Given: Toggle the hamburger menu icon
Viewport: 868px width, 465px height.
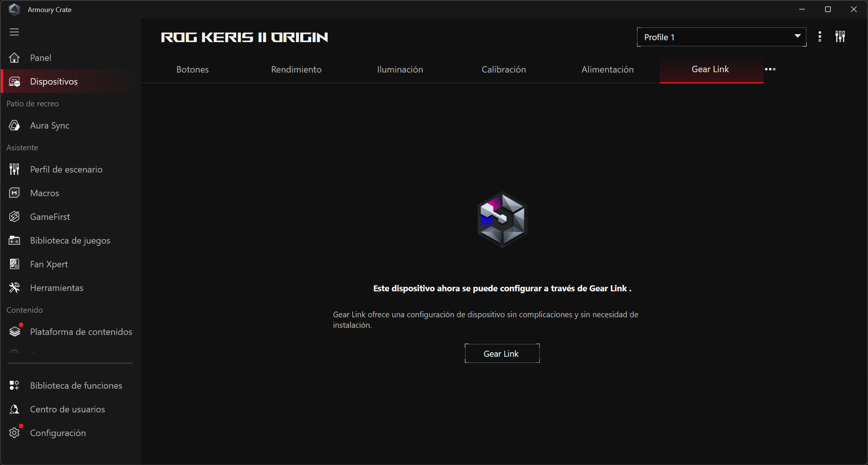Looking at the screenshot, I should coord(14,32).
